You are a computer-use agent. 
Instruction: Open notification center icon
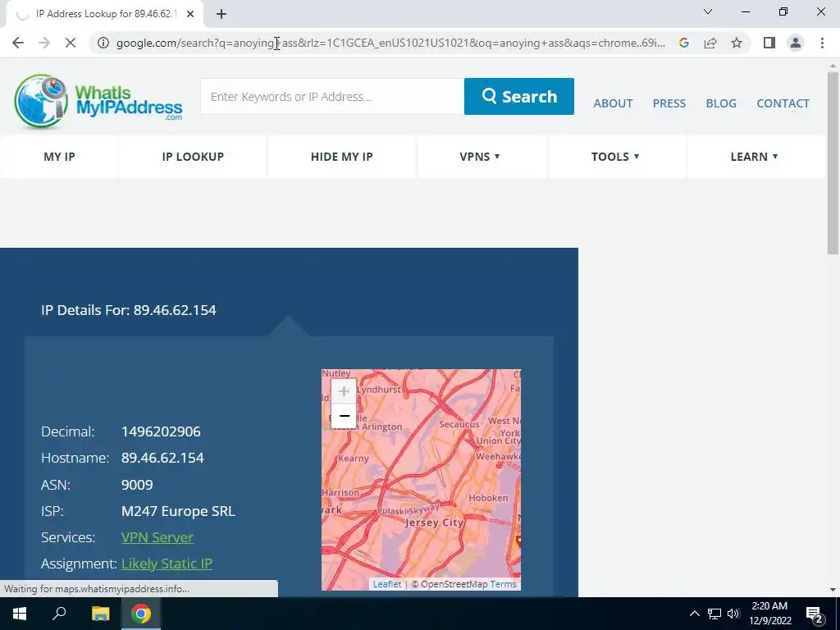[815, 614]
